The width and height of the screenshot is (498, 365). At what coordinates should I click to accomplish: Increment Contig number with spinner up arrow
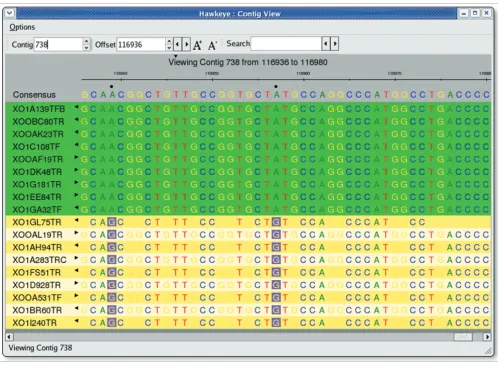pyautogui.click(x=86, y=41)
